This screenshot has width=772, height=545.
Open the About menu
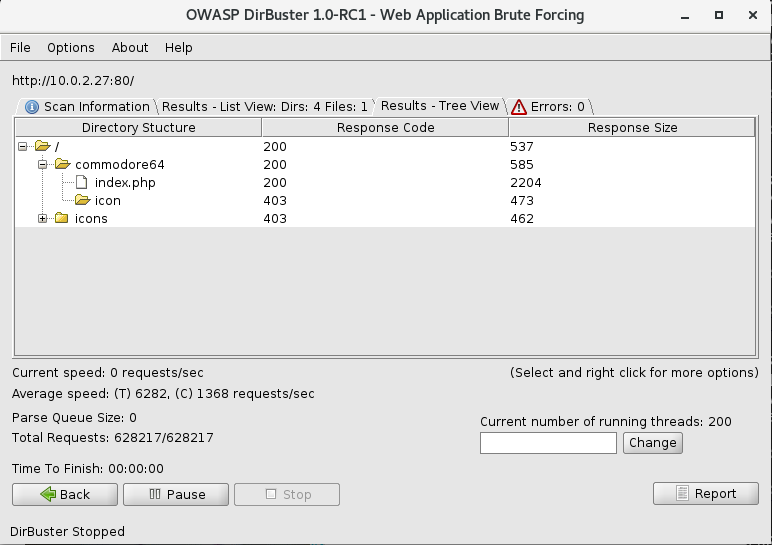[130, 48]
